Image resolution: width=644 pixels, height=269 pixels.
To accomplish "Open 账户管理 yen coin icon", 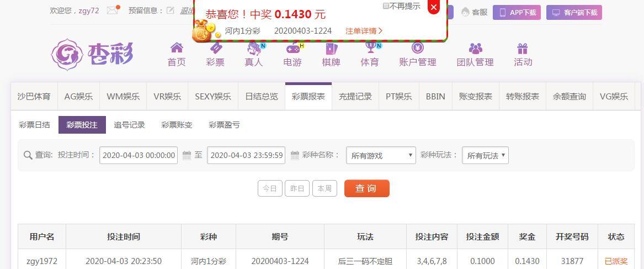I will [x=417, y=48].
